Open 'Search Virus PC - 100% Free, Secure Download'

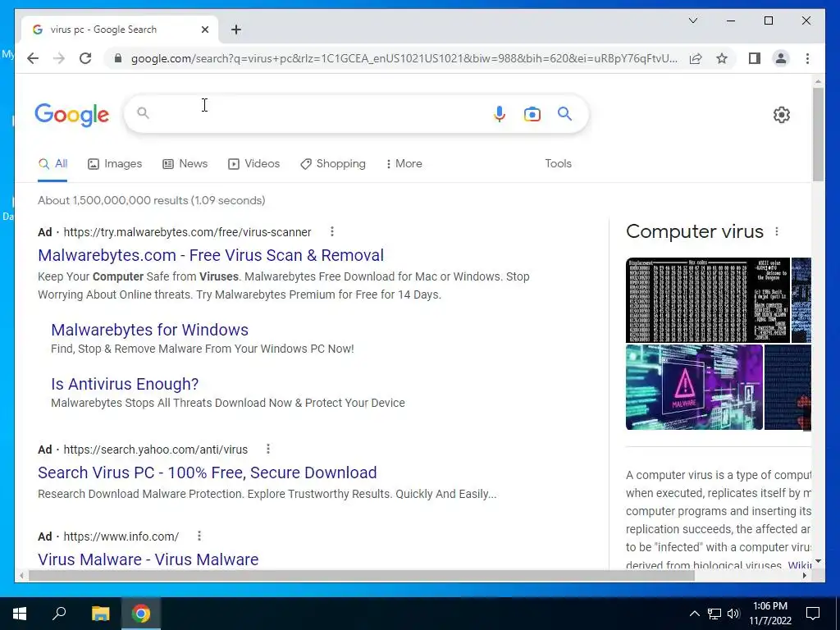pos(208,472)
